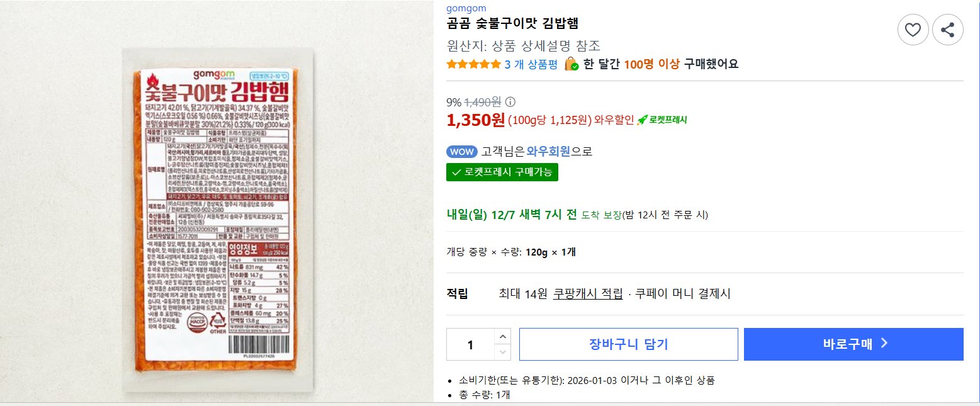Open the share options icon
Viewport: 980px width, 406px height.
(x=947, y=29)
